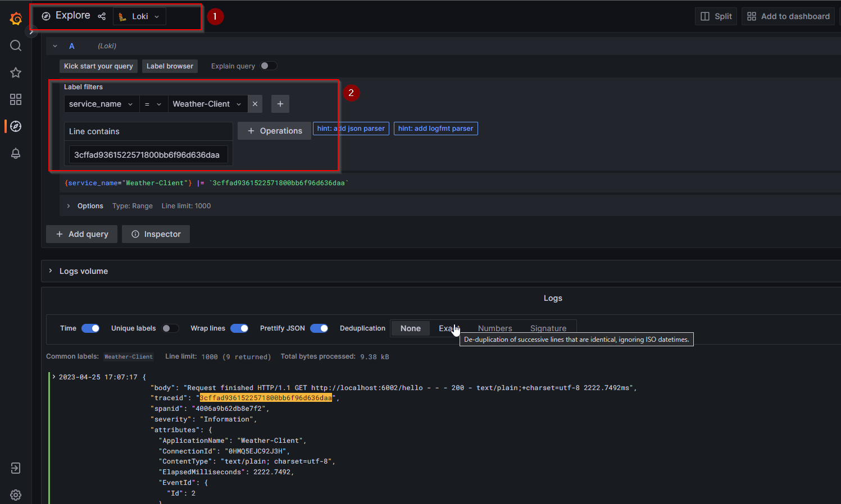Open the Dashboards grid icon in sidebar
The image size is (841, 504).
pyautogui.click(x=16, y=99)
